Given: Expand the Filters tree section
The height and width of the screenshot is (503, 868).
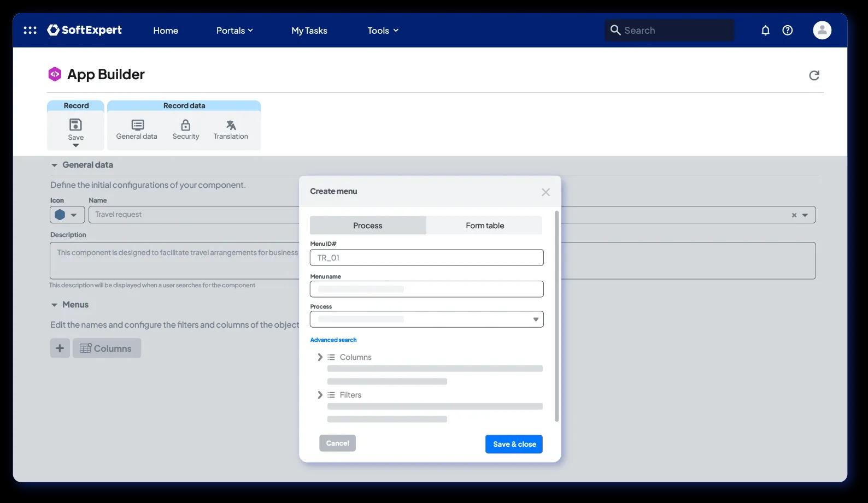Looking at the screenshot, I should coord(320,395).
